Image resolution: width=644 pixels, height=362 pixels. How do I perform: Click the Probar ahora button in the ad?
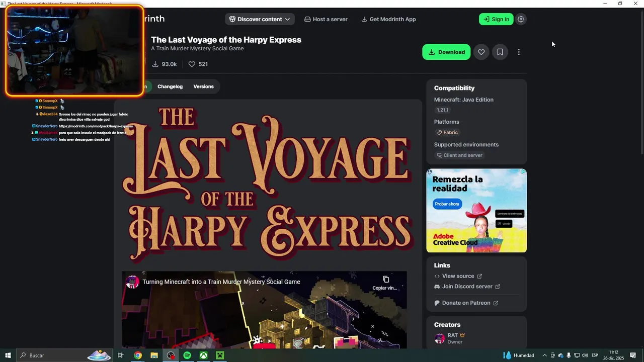click(x=447, y=204)
